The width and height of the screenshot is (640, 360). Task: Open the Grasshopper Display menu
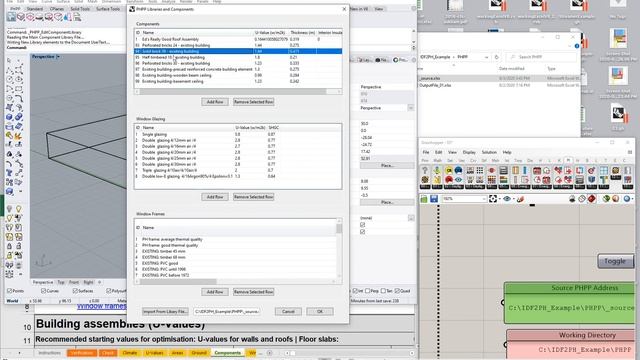coord(469,152)
